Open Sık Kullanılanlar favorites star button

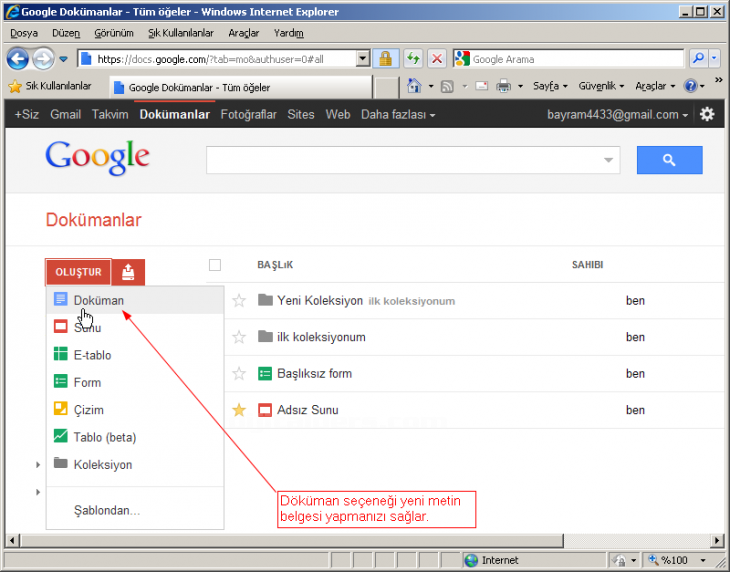50,86
